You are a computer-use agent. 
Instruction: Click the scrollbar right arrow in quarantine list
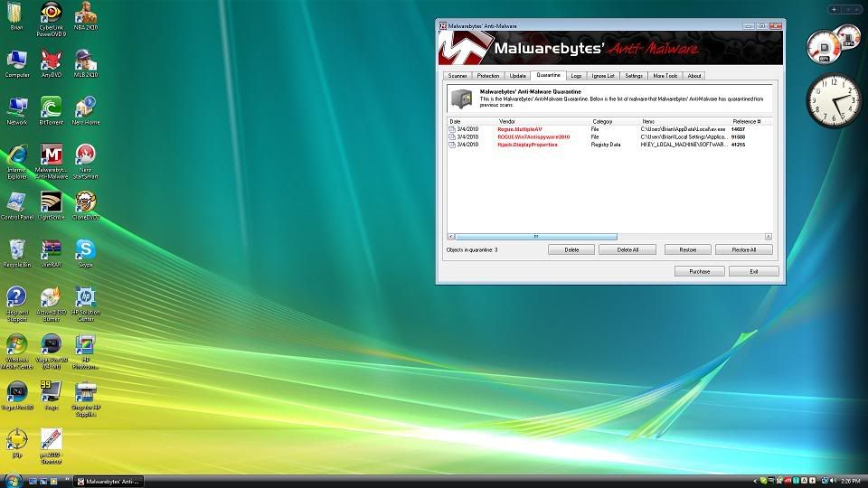tap(769, 237)
